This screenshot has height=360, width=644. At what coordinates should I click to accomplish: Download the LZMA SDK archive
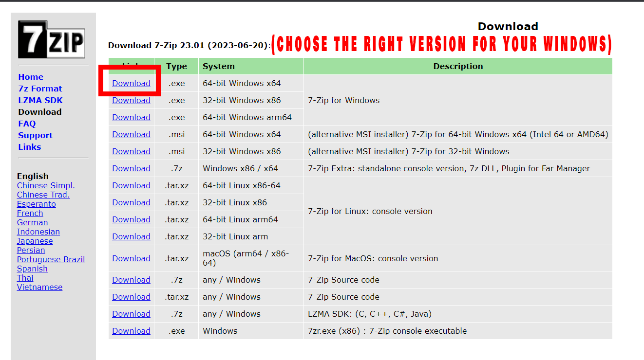(131, 313)
